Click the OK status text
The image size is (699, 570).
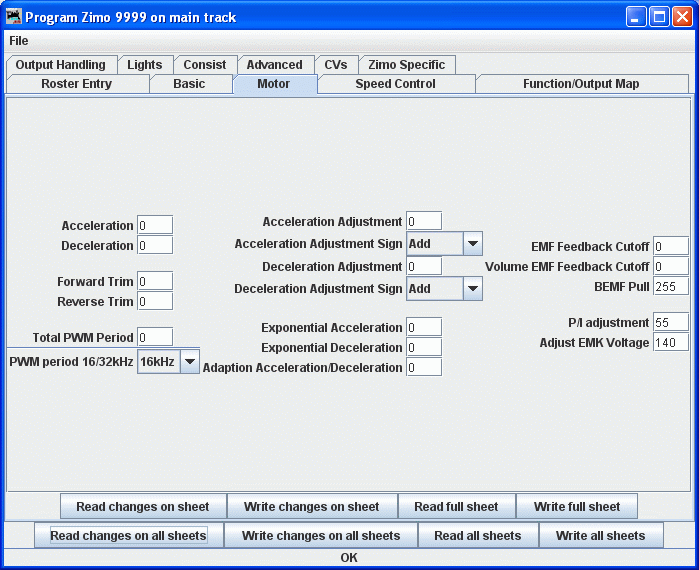[x=349, y=558]
